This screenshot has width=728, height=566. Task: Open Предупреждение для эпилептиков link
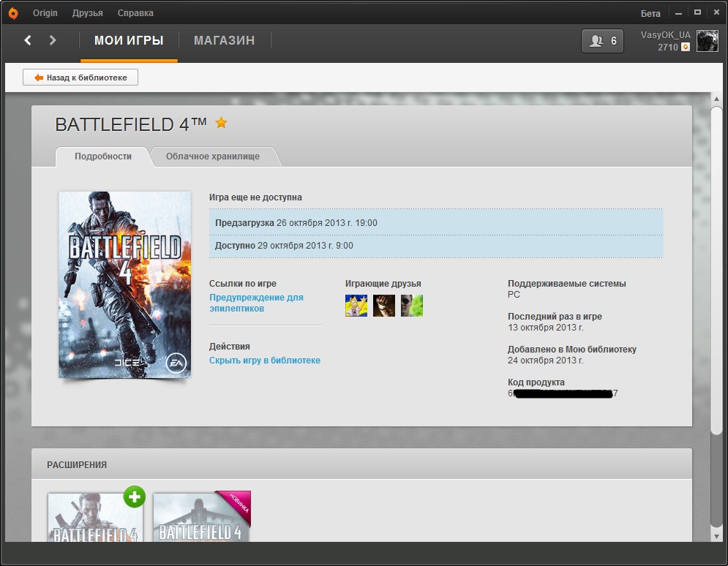coord(256,303)
